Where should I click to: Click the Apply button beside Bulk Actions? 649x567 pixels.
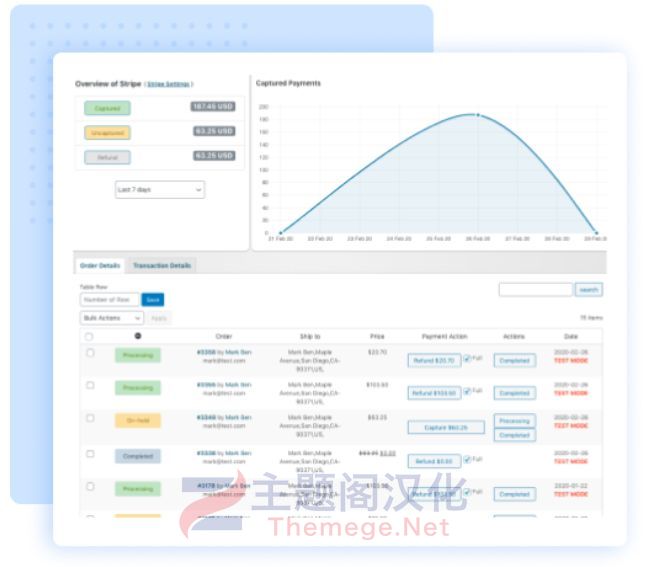tap(159, 318)
